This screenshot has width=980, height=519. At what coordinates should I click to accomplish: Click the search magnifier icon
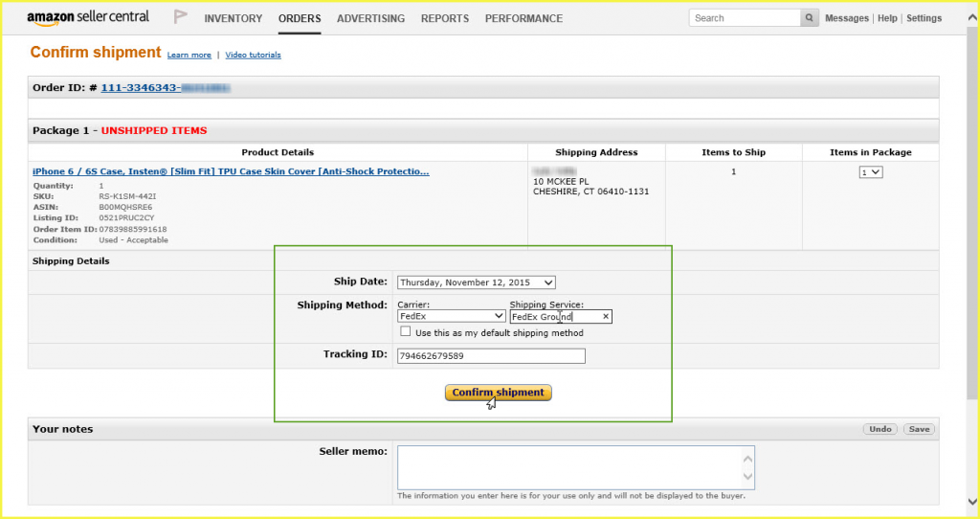point(810,18)
